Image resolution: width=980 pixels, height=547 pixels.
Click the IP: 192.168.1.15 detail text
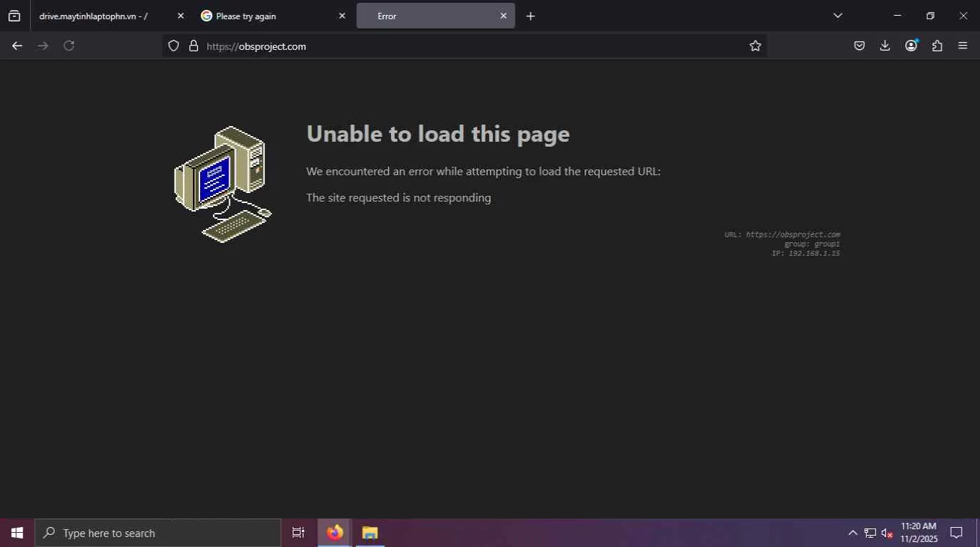[x=806, y=253]
